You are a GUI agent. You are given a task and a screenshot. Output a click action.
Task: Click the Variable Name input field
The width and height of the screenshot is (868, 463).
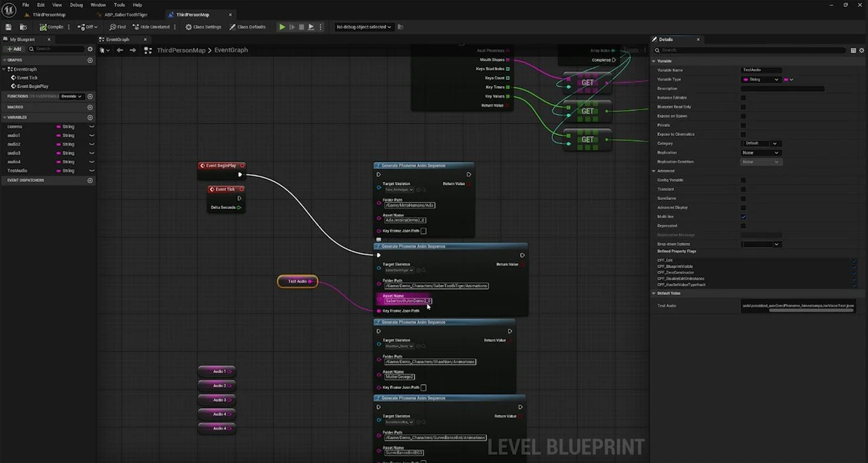click(761, 70)
